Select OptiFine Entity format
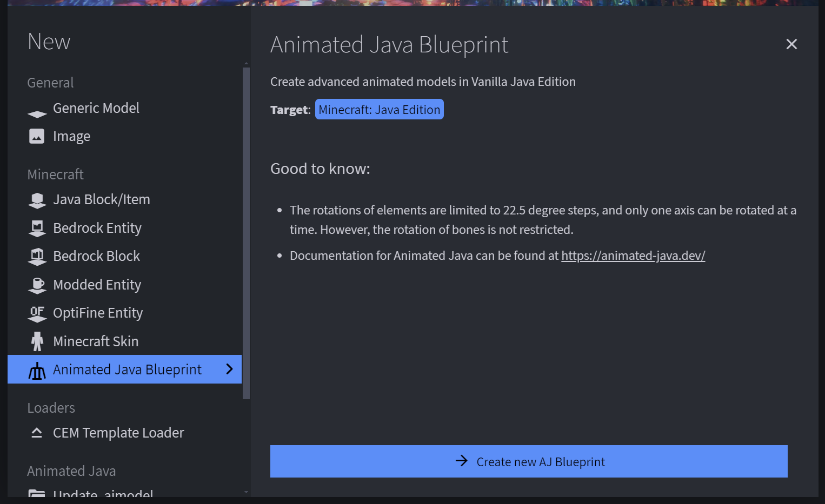The width and height of the screenshot is (825, 504). 125,313
